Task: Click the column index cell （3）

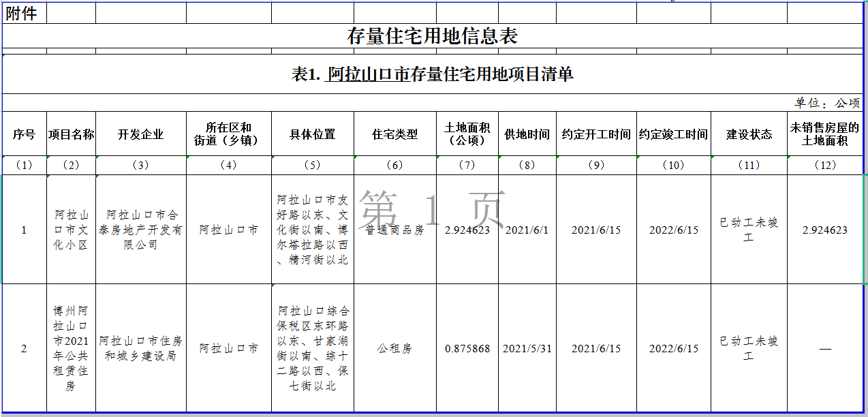Action: pos(141,165)
